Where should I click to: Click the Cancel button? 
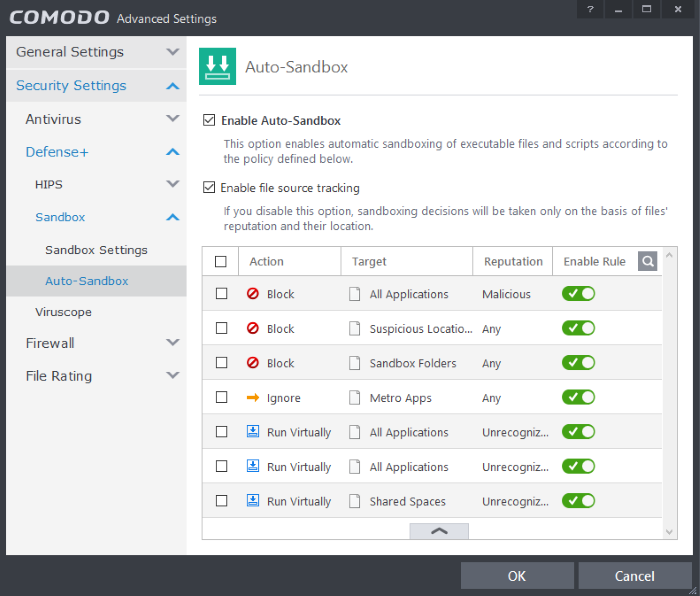[635, 575]
